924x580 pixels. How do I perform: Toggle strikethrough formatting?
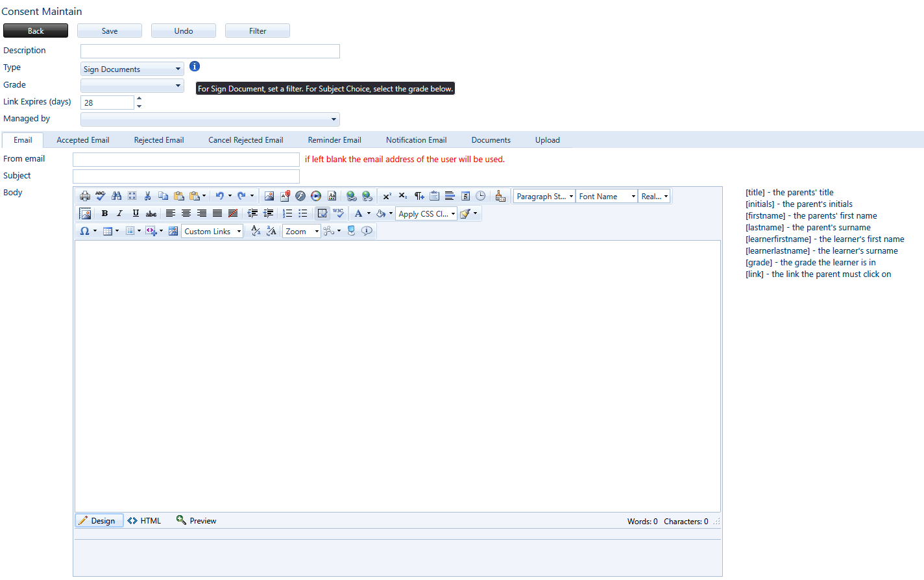[151, 213]
